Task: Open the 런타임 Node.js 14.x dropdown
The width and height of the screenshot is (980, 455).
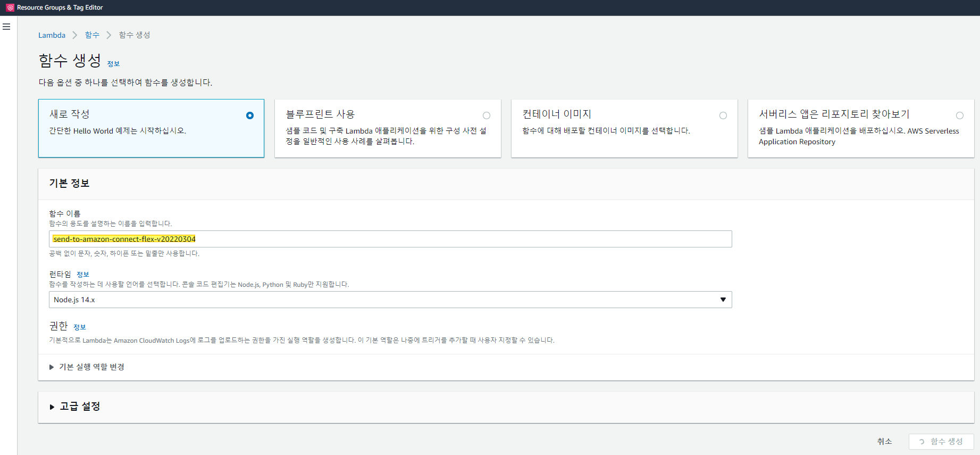Action: 390,300
